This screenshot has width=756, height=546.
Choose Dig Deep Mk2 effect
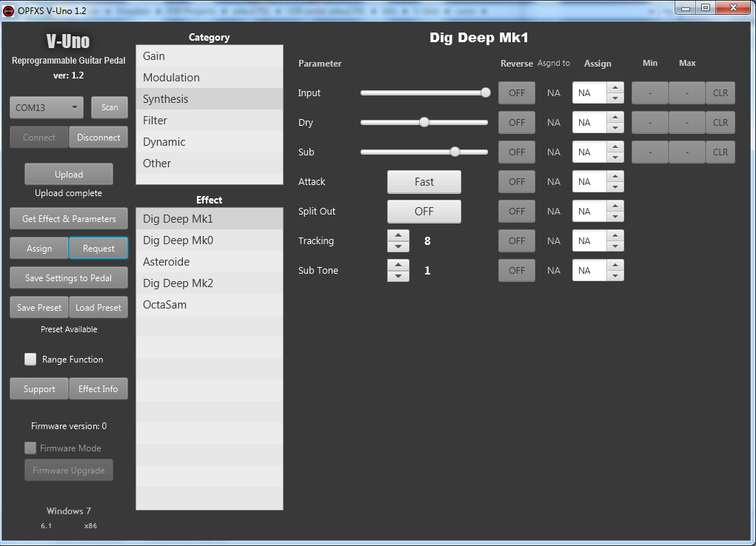[x=210, y=283]
